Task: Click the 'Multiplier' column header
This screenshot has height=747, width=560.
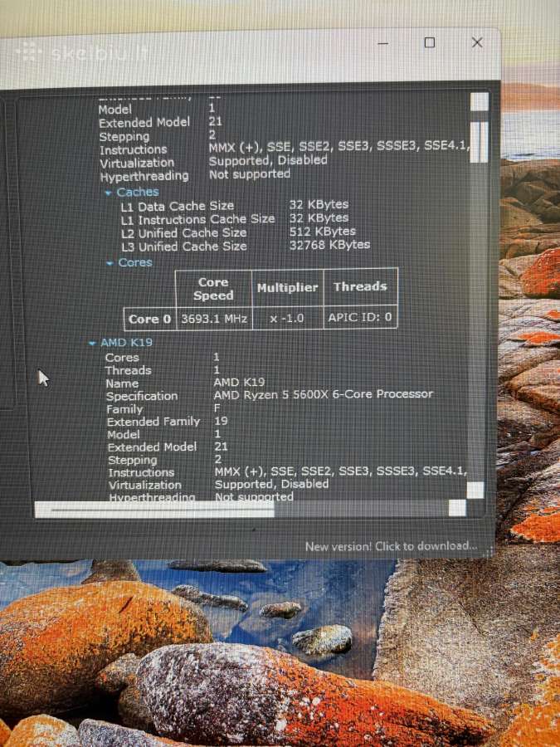Action: [x=287, y=288]
